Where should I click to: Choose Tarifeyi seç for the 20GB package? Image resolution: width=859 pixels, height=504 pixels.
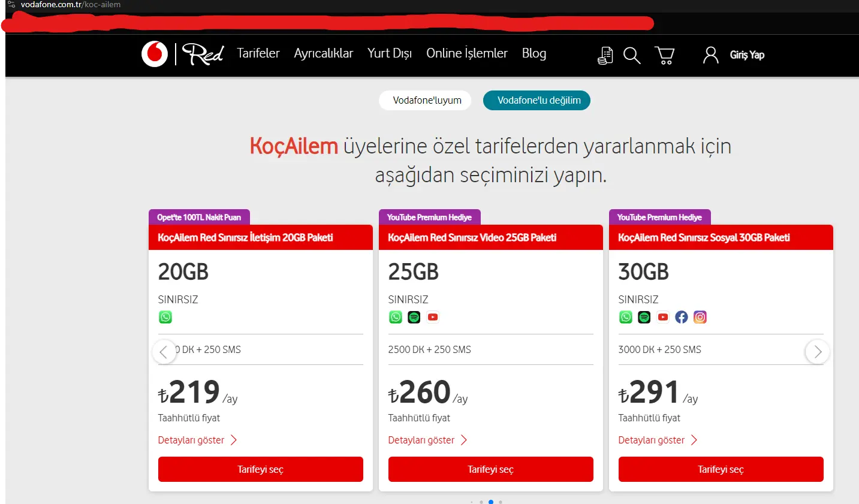tap(261, 469)
